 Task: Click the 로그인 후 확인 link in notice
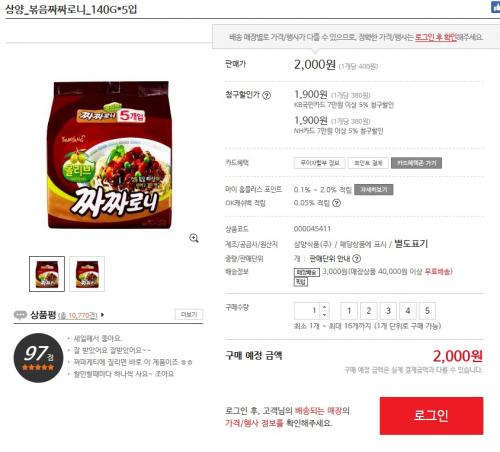pyautogui.click(x=435, y=37)
